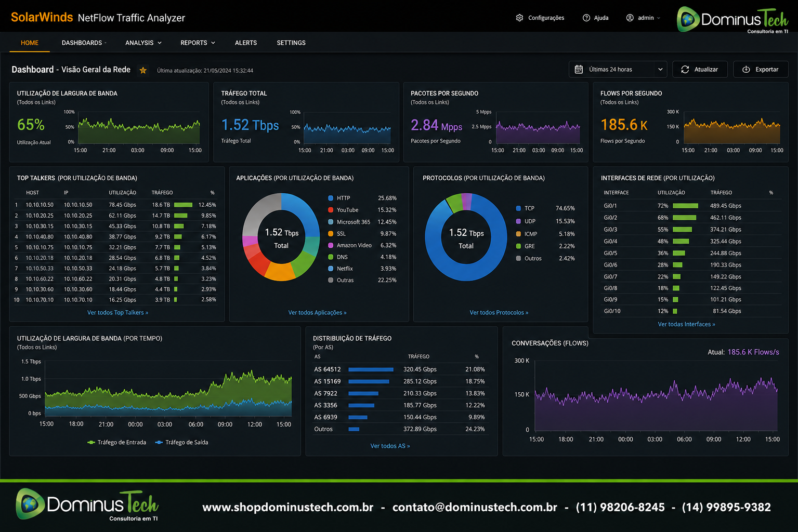This screenshot has width=798, height=532.
Task: Click the 78.45 Gbps utilization value
Action: pos(122,205)
